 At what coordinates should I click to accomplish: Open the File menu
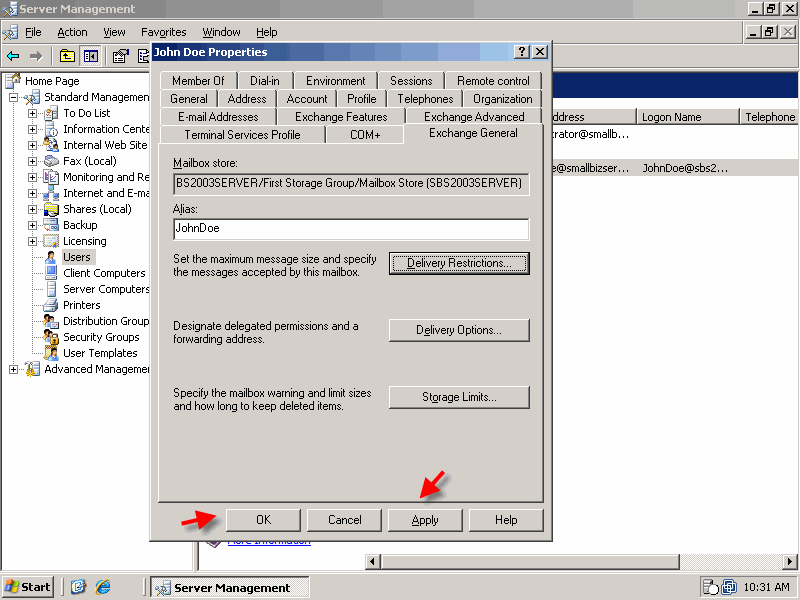33,32
